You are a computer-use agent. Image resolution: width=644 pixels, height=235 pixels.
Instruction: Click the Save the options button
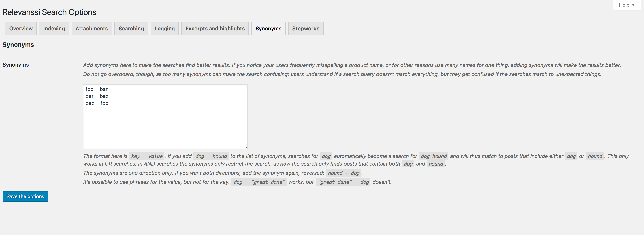tap(25, 197)
